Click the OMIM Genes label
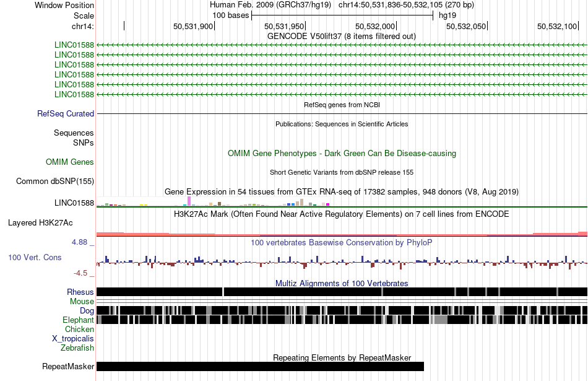The height and width of the screenshot is (381, 588). pos(70,162)
